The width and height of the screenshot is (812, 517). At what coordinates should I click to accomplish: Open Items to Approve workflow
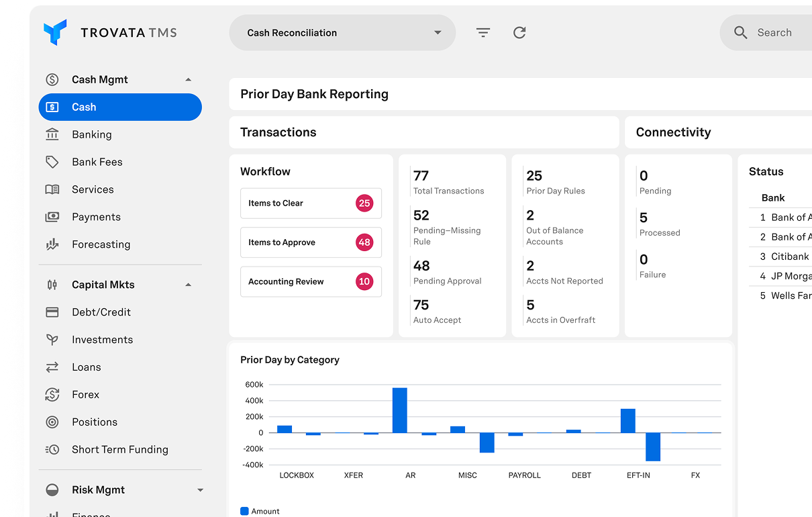click(x=311, y=242)
